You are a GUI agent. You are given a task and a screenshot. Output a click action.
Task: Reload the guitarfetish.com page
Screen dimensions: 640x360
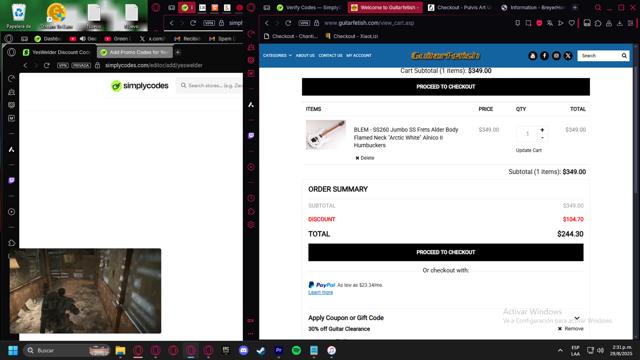point(288,23)
